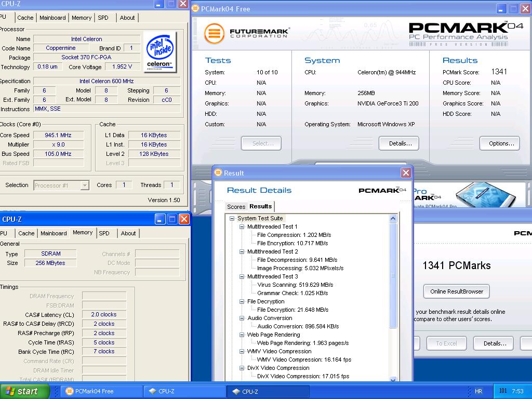Click the Online ResultBrowser button
The width and height of the screenshot is (532, 399).
tap(456, 291)
